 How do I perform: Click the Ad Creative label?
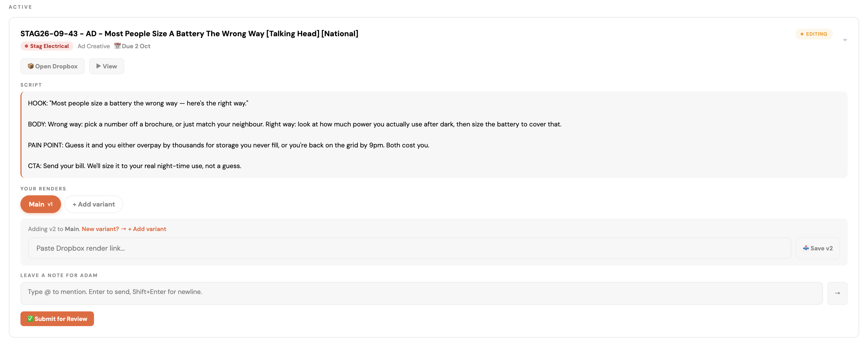pyautogui.click(x=94, y=46)
